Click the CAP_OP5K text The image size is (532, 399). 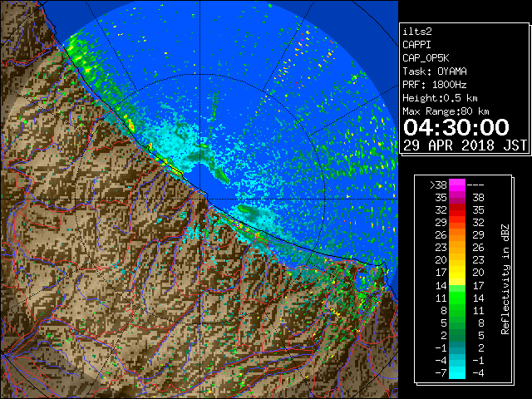[426, 58]
